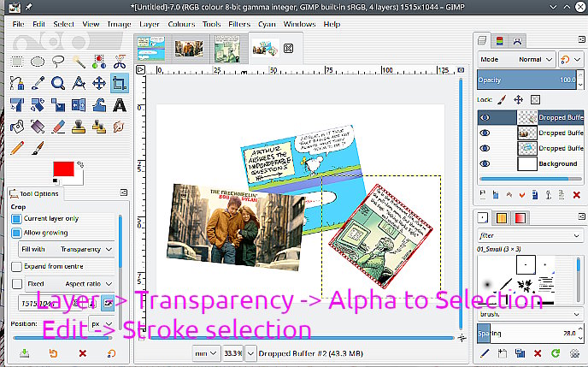This screenshot has height=367, width=588.
Task: Toggle Current layer only checkbox
Action: coord(16,219)
